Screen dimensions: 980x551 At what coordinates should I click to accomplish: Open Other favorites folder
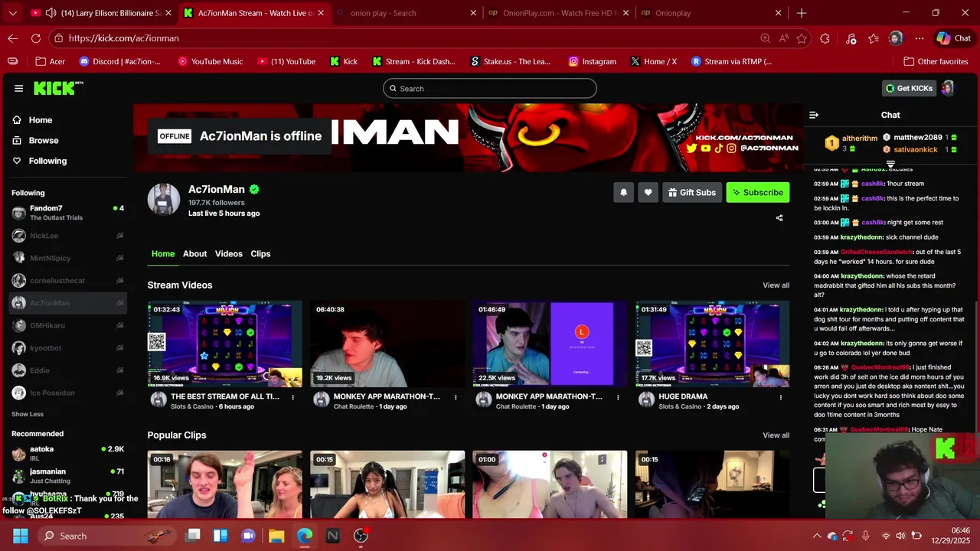[x=936, y=61]
